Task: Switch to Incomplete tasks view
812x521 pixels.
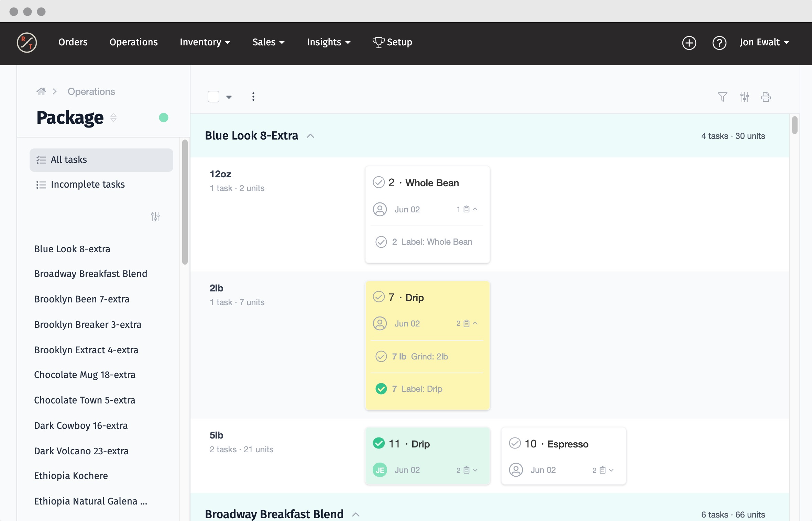Action: tap(87, 185)
